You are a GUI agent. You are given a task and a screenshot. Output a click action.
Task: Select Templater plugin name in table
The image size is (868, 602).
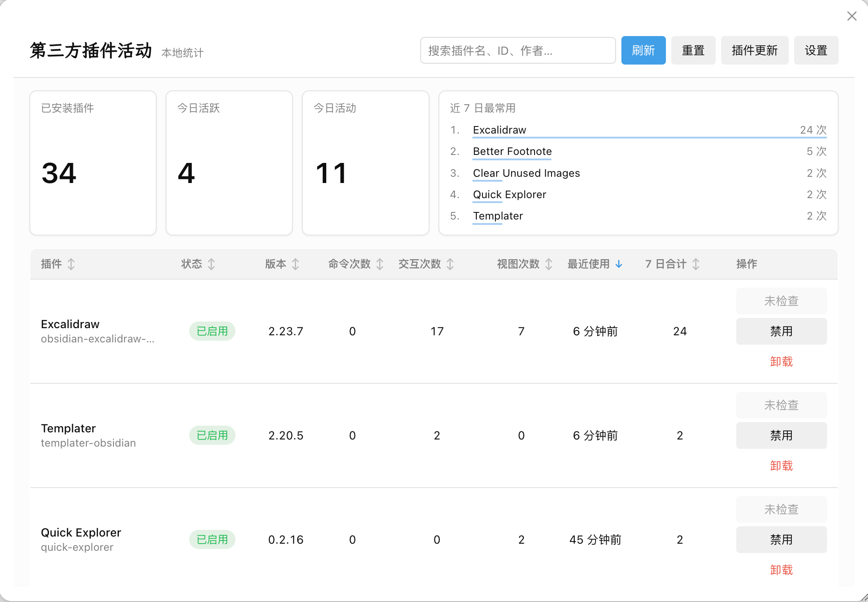[68, 428]
